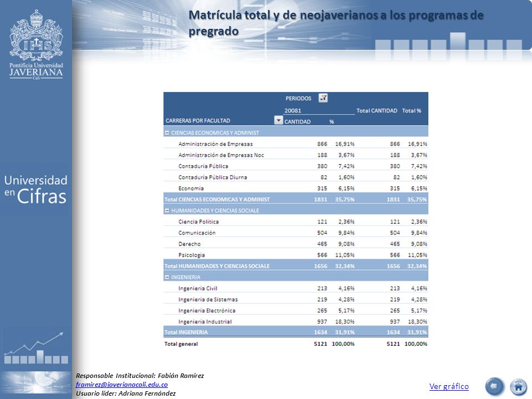Select the Contaduría Pública Diurna row label
Viewport: 532px width, 399px height.
(213, 177)
